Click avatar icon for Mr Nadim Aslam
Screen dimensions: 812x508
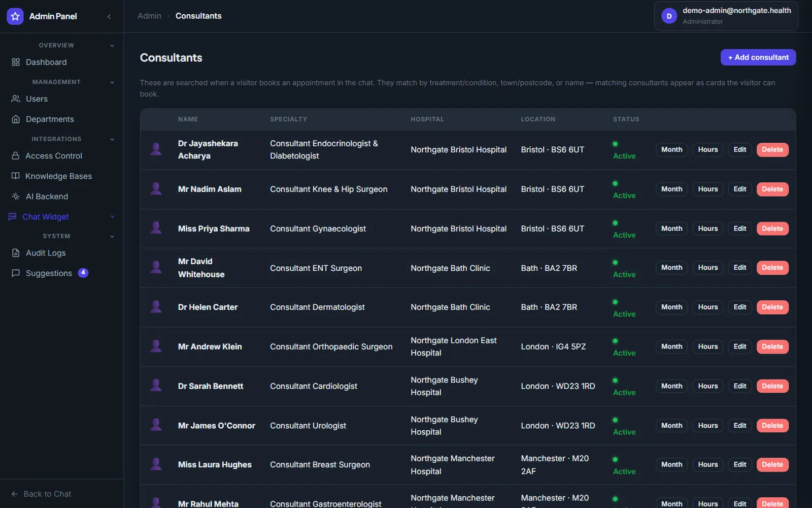pyautogui.click(x=156, y=189)
